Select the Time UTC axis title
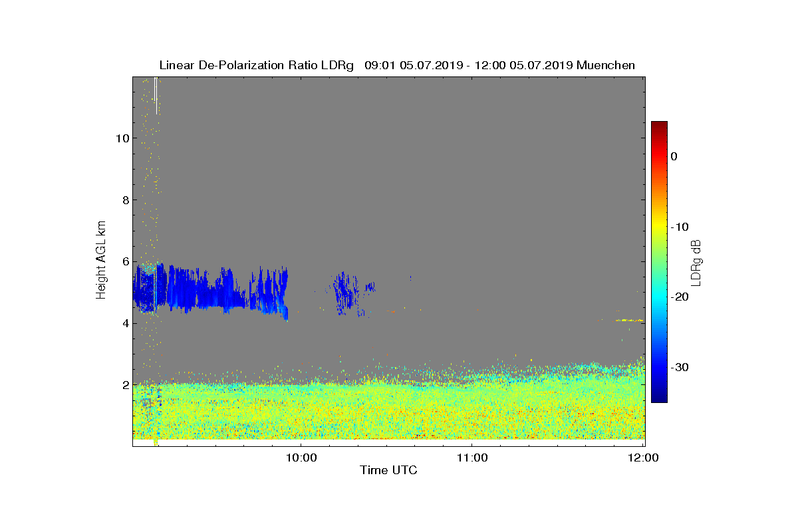This screenshot has width=798, height=532. [x=389, y=470]
